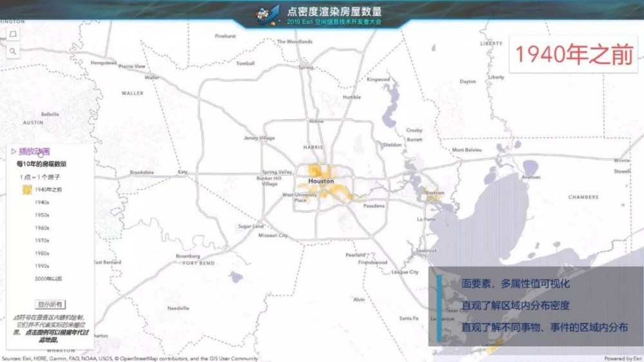Click the Baytown map label
This screenshot has height=362, width=644.
click(x=435, y=193)
